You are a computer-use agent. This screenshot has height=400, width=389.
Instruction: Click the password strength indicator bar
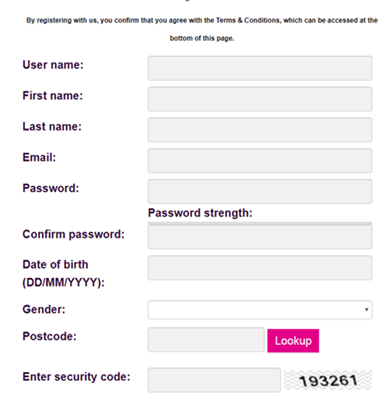260,223
